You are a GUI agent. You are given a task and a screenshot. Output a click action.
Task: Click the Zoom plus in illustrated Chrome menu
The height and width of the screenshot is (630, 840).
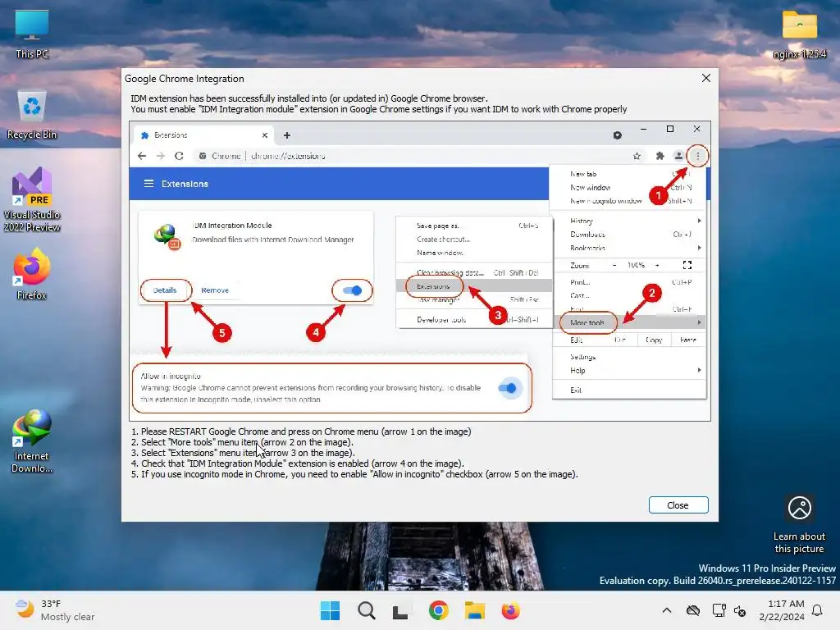point(657,265)
